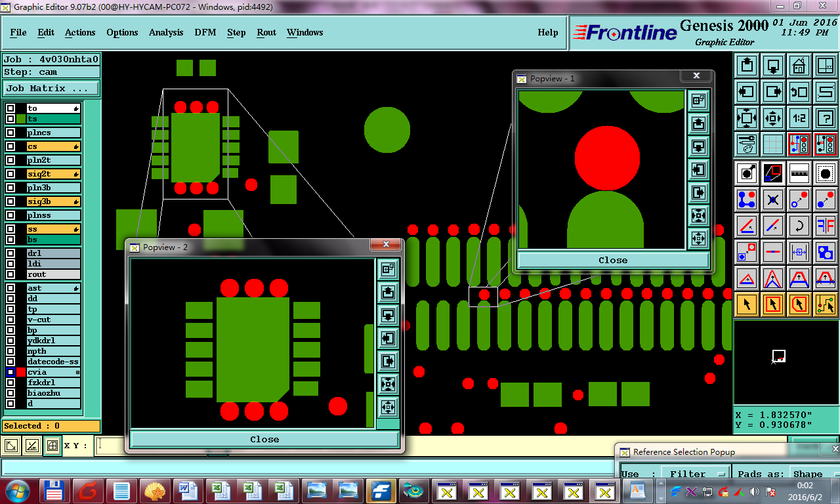Screen dimensions: 840x504
Task: Select the rectangle selection arrow tool
Action: tap(773, 304)
